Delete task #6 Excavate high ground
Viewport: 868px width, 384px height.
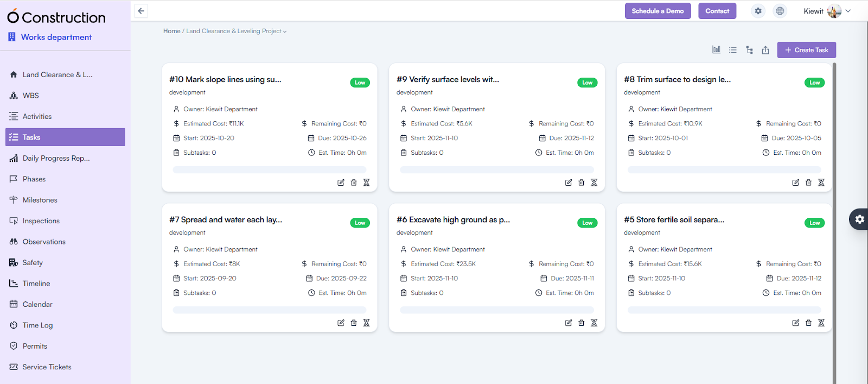[x=582, y=323]
